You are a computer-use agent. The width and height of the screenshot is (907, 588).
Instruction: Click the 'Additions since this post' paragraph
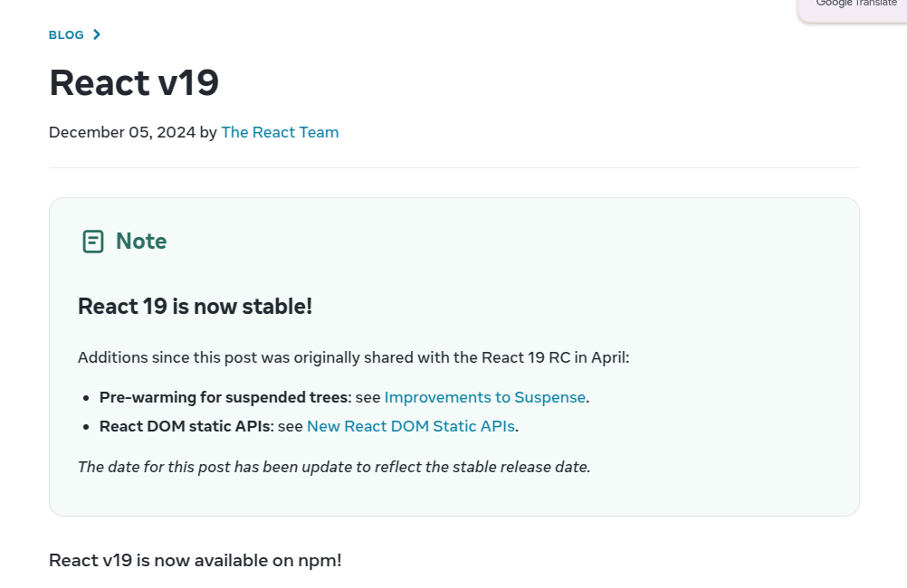(353, 357)
